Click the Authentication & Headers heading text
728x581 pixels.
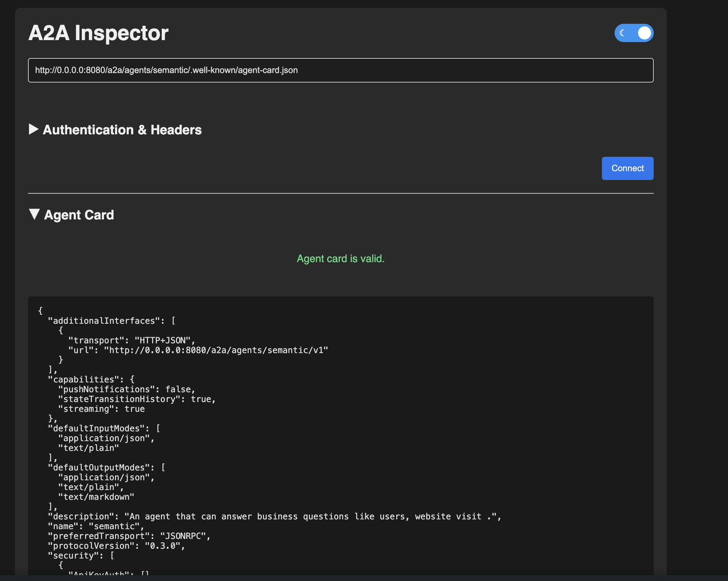[122, 130]
